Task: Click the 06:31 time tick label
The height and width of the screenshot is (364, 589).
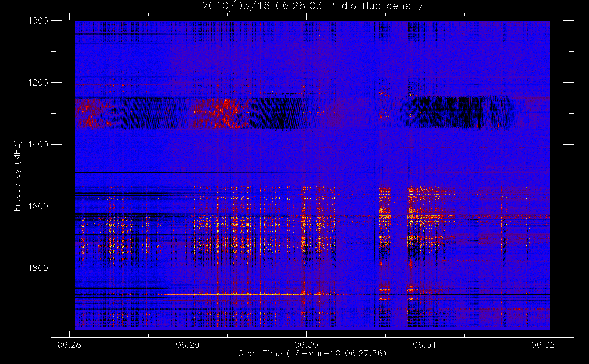Action: tap(424, 345)
